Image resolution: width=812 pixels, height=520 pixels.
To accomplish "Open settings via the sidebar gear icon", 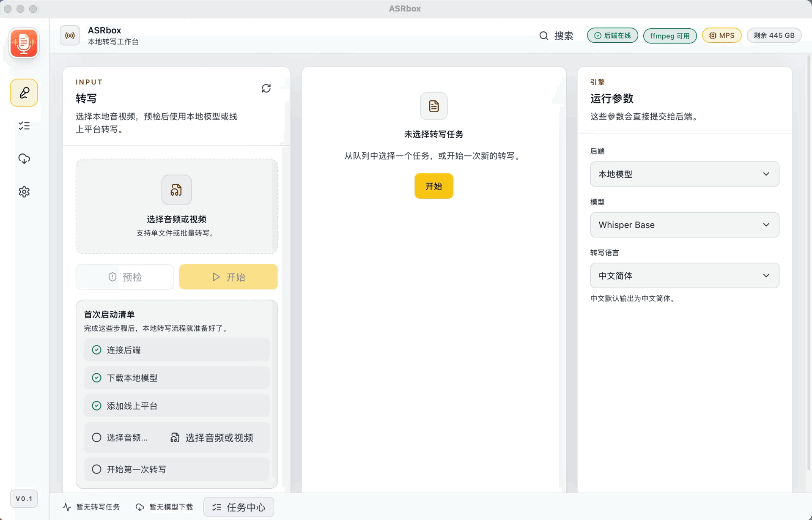I will coord(24,192).
